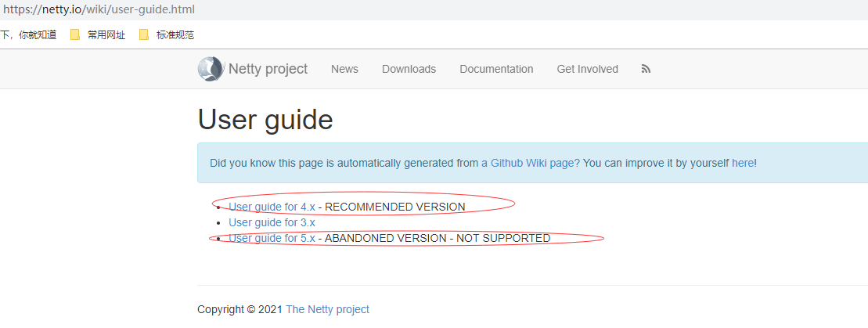Open User guide for 5.x
Image resolution: width=868 pixels, height=328 pixels.
click(272, 238)
